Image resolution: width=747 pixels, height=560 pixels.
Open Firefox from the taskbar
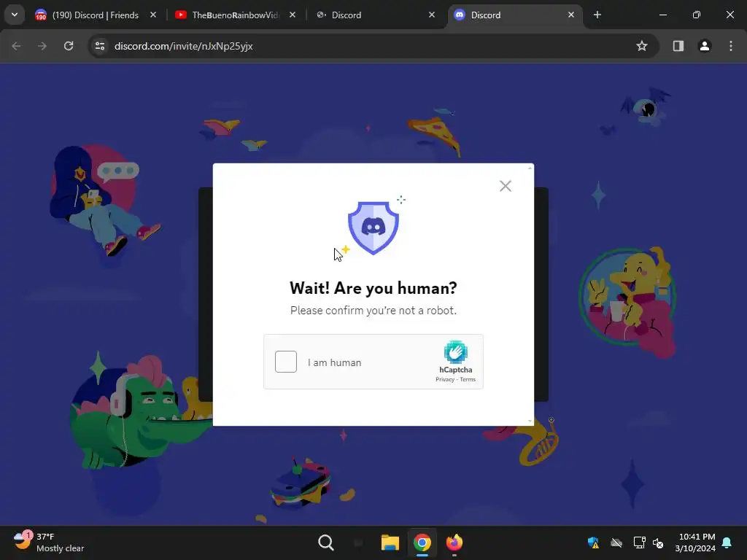(454, 542)
